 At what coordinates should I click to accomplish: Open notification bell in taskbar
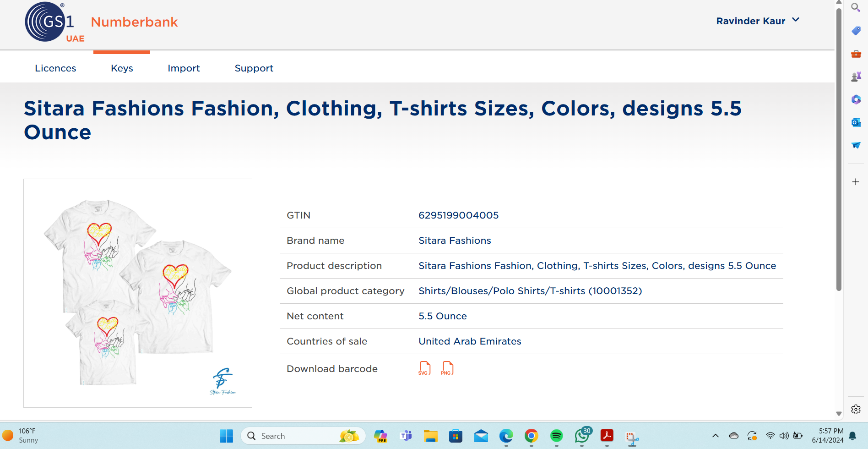[x=853, y=436]
